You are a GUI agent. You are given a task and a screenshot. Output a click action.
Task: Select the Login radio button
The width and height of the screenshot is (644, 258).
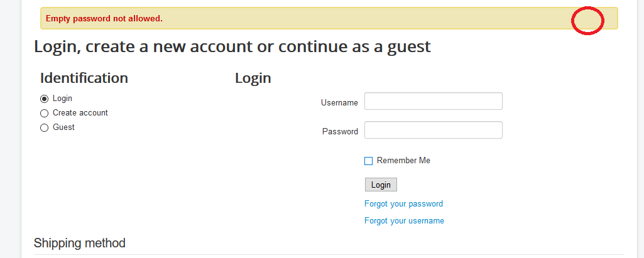click(44, 99)
